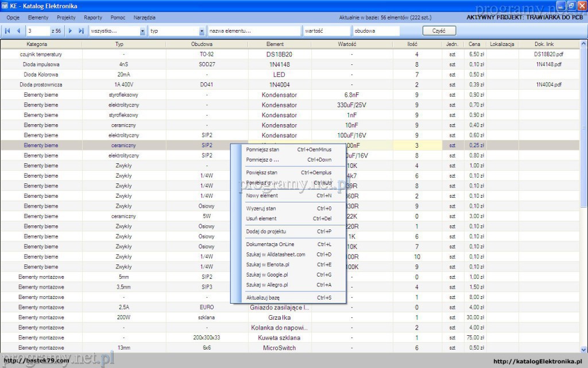Image resolution: width=588 pixels, height=368 pixels.
Task: Open the Elementy menu
Action: click(x=38, y=18)
